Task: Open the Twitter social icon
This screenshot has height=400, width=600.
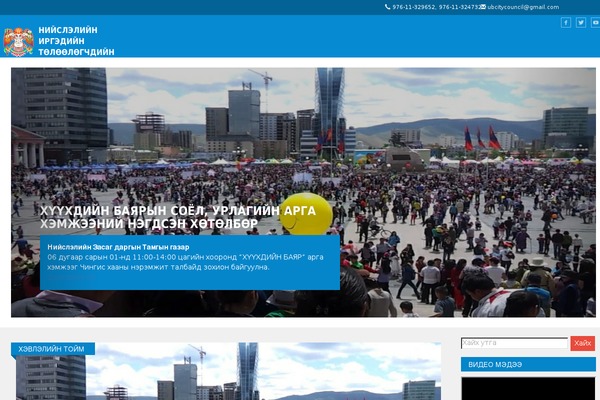Action: tap(580, 23)
